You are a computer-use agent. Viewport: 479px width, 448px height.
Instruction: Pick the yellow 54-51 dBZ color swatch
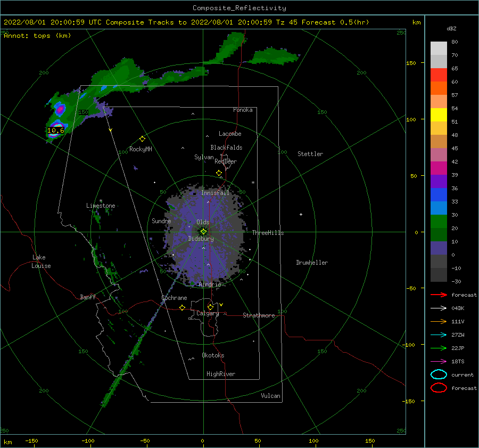point(439,115)
